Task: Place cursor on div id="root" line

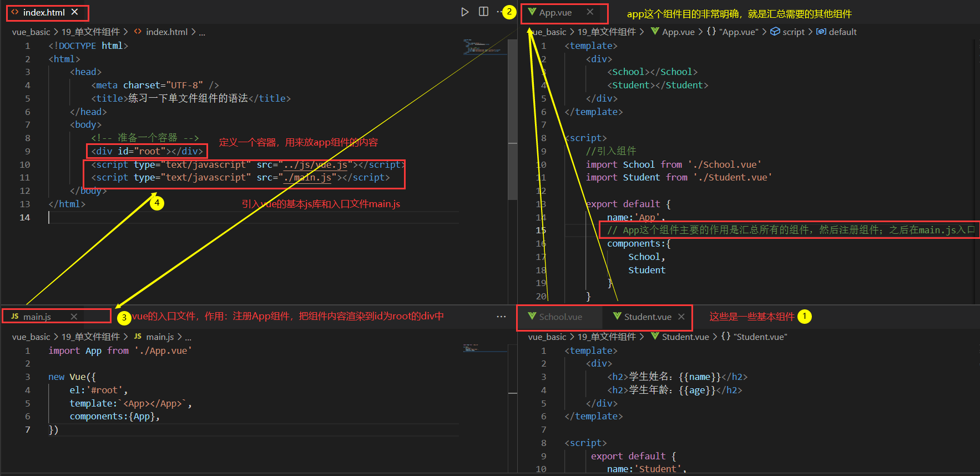Action: (147, 151)
